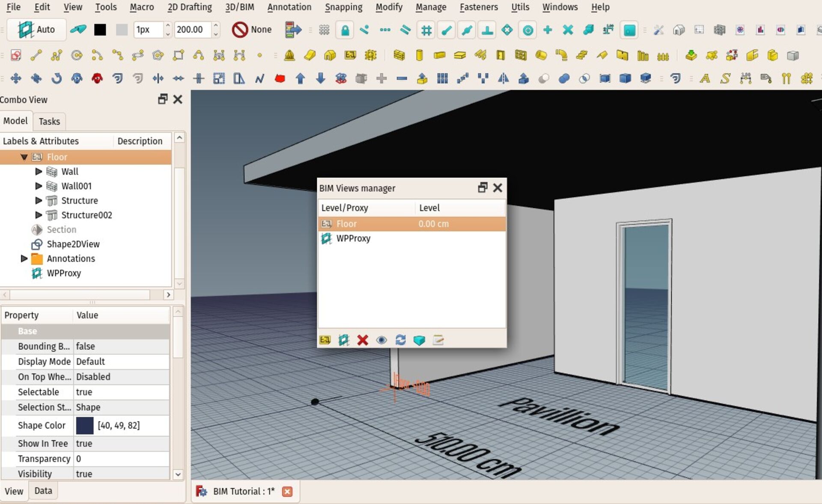Expand the Structure002 tree node

(39, 215)
